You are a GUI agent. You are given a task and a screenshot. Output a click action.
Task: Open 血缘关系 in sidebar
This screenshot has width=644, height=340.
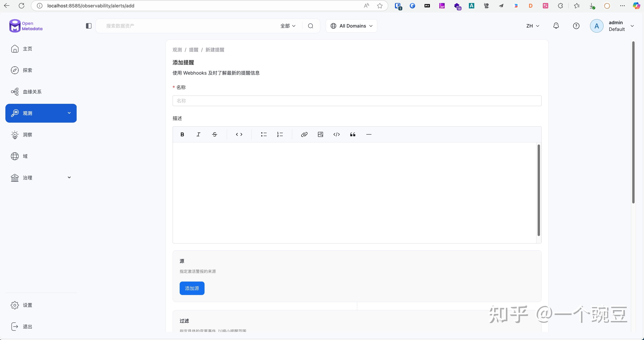32,92
